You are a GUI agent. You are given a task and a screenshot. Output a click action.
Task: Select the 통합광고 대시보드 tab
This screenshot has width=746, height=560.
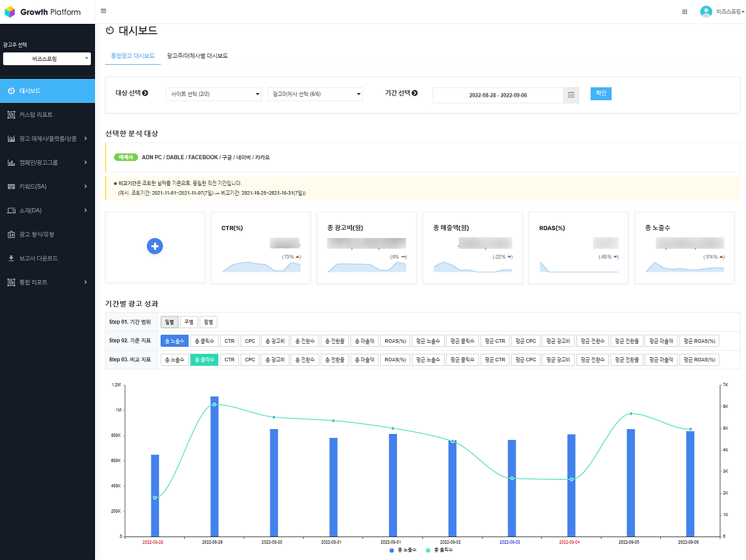(132, 55)
